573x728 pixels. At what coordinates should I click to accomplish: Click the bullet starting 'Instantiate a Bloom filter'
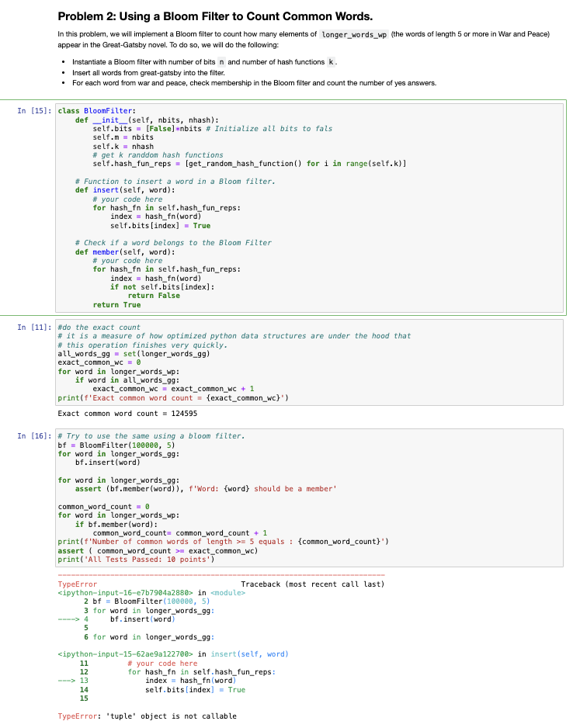click(204, 62)
